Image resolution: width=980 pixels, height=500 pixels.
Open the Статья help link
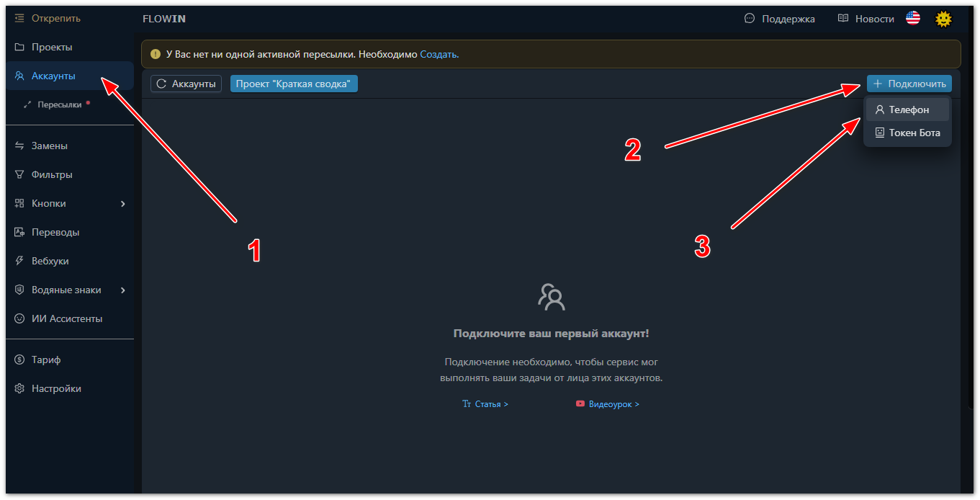coord(485,404)
